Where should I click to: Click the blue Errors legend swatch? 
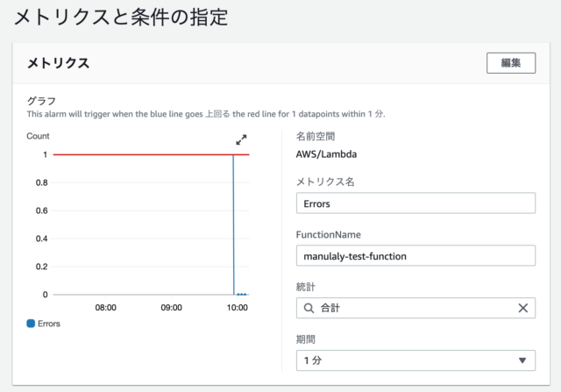(32, 324)
